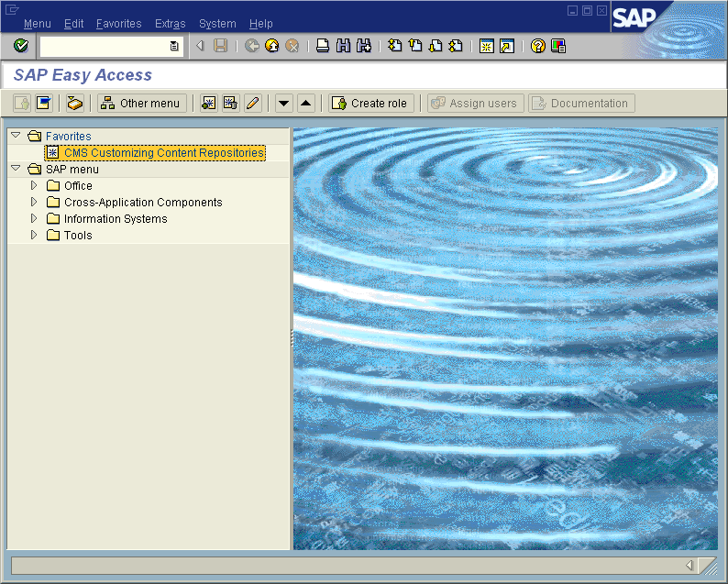Click the Help question mark icon

[x=538, y=46]
